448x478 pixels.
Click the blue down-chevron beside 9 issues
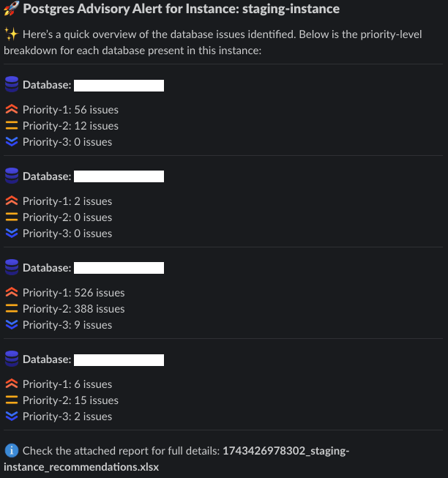[x=12, y=325]
